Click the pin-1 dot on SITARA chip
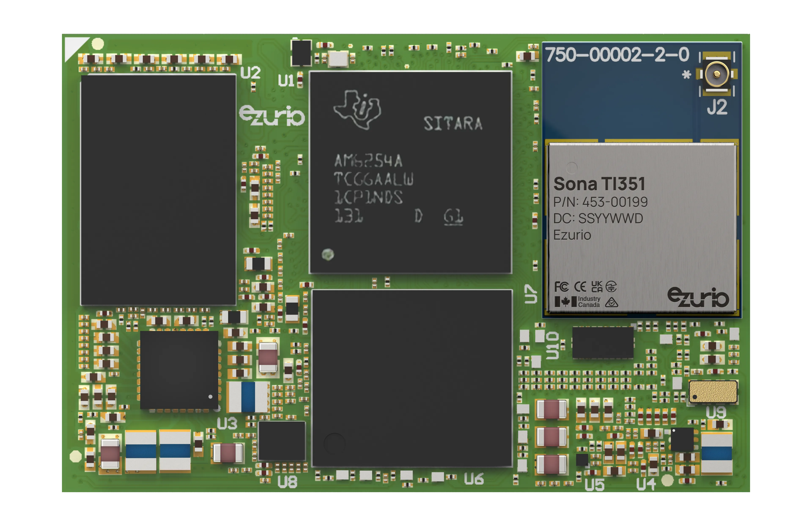 [328, 254]
